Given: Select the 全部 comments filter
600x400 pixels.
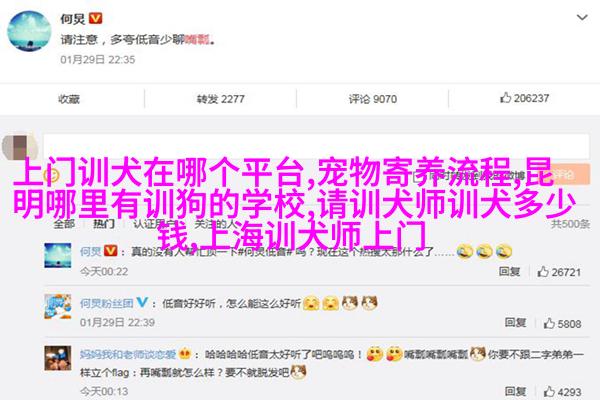Looking at the screenshot, I should 64,223.
